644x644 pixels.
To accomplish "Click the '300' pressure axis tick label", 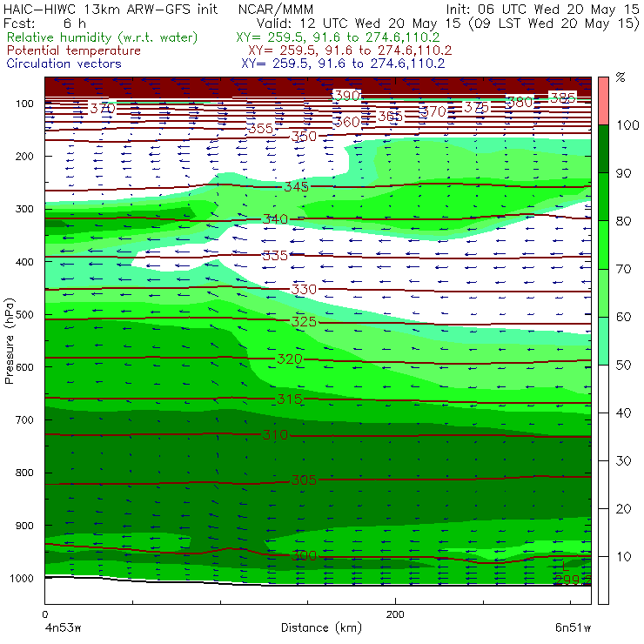I will coord(24,209).
